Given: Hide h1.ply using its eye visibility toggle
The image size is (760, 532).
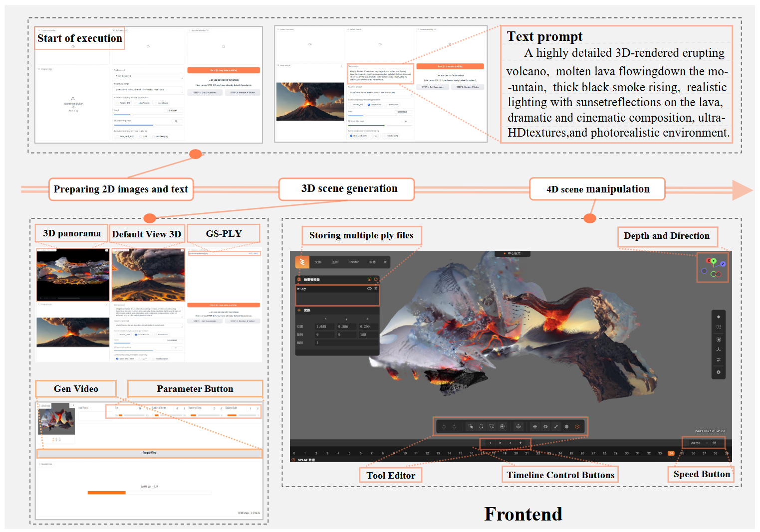Looking at the screenshot, I should pyautogui.click(x=369, y=289).
